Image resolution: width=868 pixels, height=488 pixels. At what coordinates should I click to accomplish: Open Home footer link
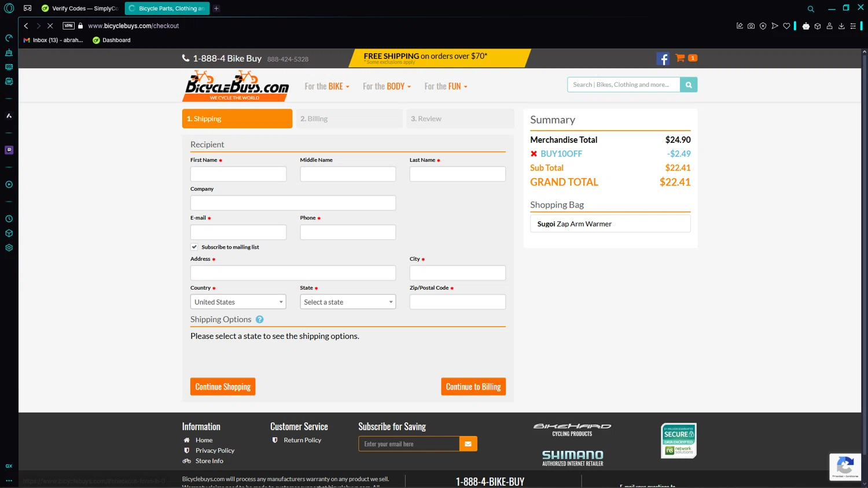pyautogui.click(x=204, y=440)
